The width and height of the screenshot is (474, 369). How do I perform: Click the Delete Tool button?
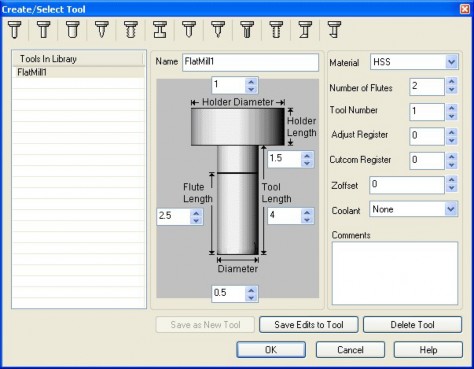tap(412, 325)
